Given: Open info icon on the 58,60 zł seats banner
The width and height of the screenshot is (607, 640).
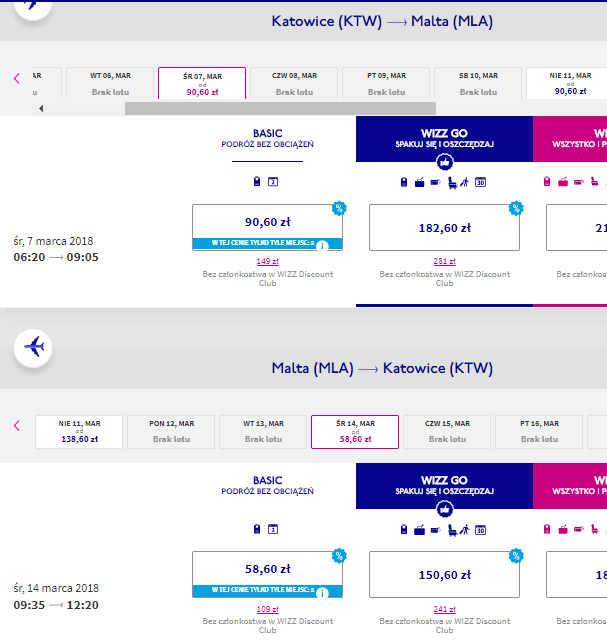Looking at the screenshot, I should click(322, 593).
